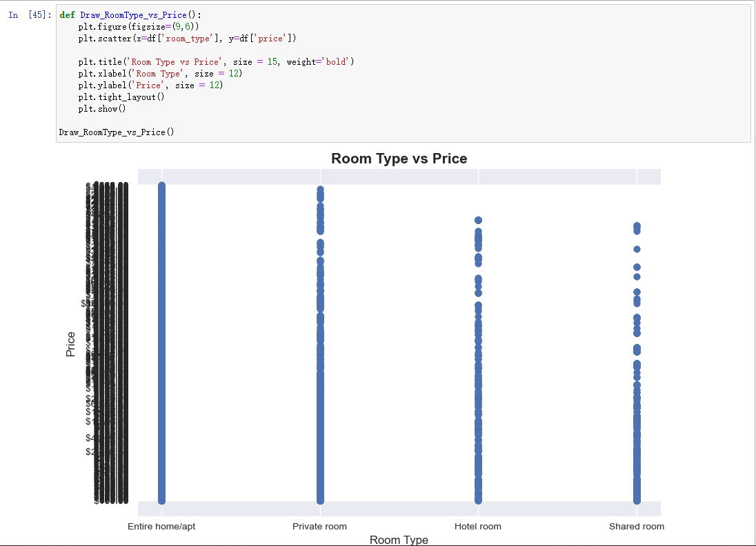
Task: Click the topmost Hotel room data point
Action: pos(478,220)
